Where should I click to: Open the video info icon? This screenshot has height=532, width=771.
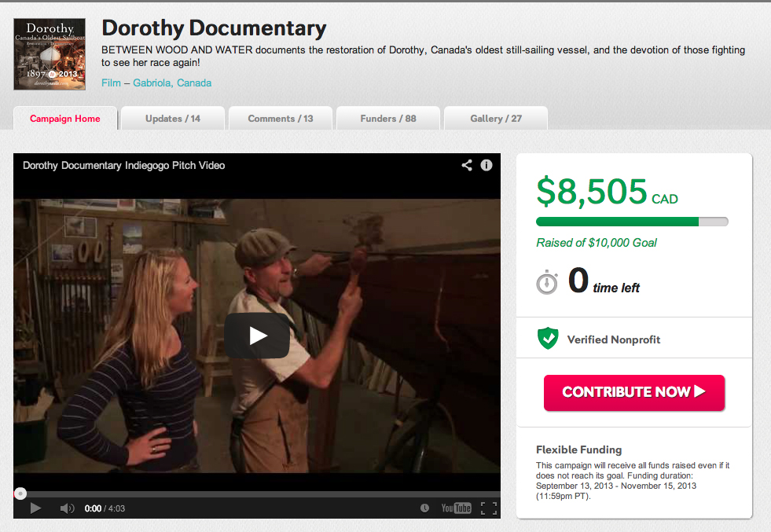pos(486,165)
